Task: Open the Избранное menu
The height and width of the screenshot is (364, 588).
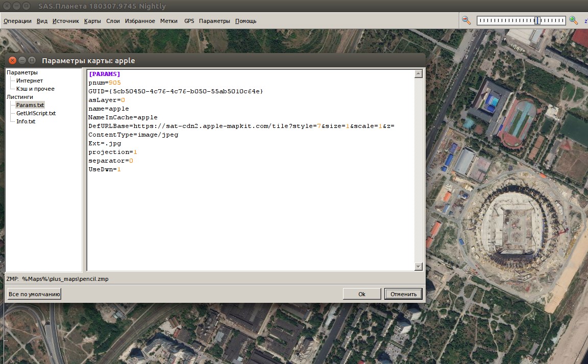Action: 140,21
